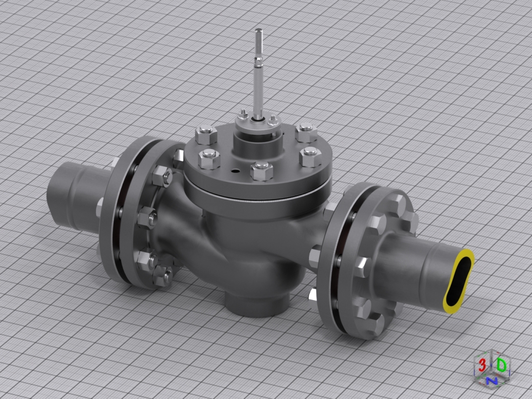
Task: Click the middle of the vertical valve stem
Action: (259, 84)
